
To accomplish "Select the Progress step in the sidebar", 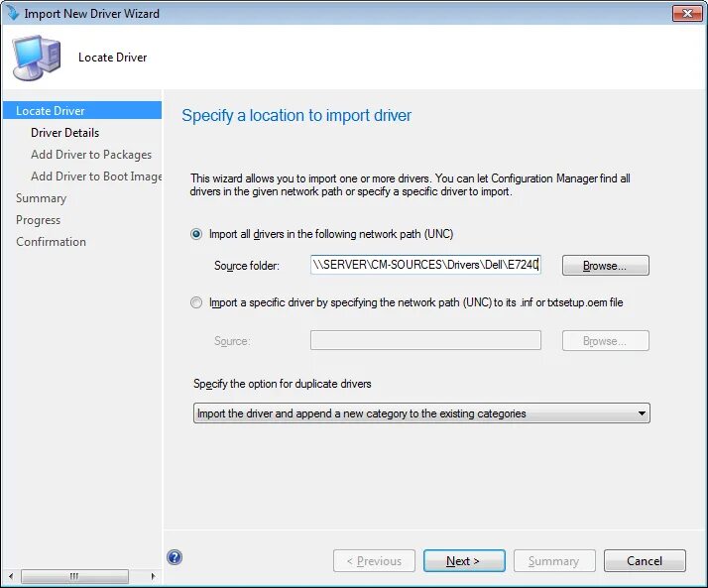I will point(38,220).
